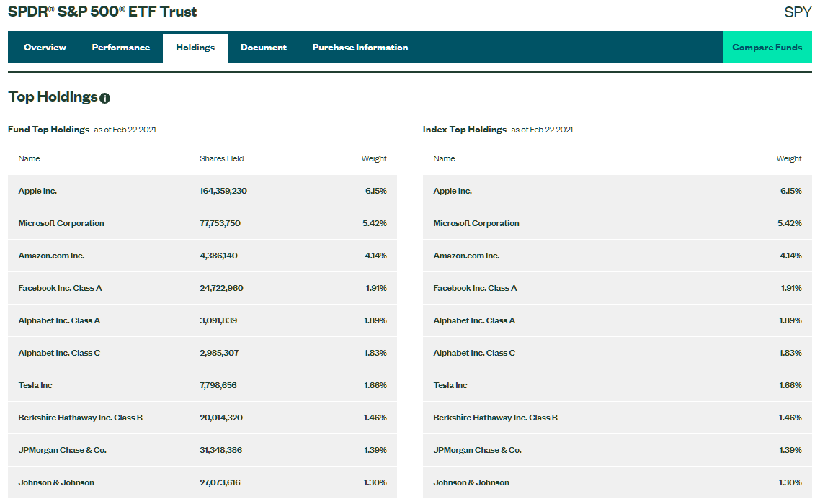This screenshot has width=820, height=504.
Task: Click Tesla Inc in Index Top Holdings
Action: pos(450,385)
